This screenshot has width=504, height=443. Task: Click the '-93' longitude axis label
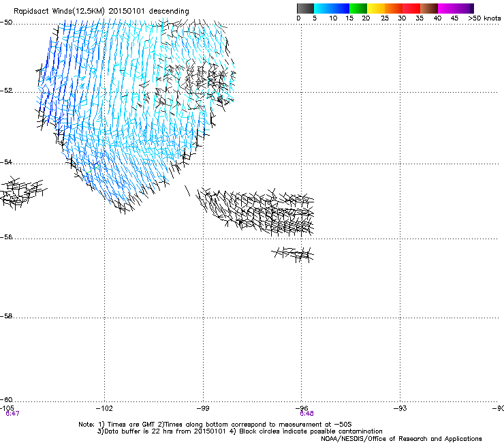(x=400, y=408)
